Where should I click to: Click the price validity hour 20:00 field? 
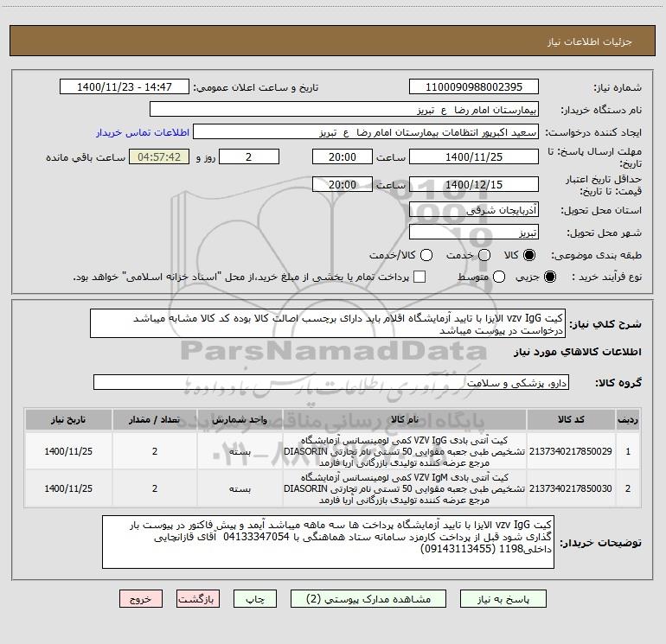pyautogui.click(x=343, y=184)
